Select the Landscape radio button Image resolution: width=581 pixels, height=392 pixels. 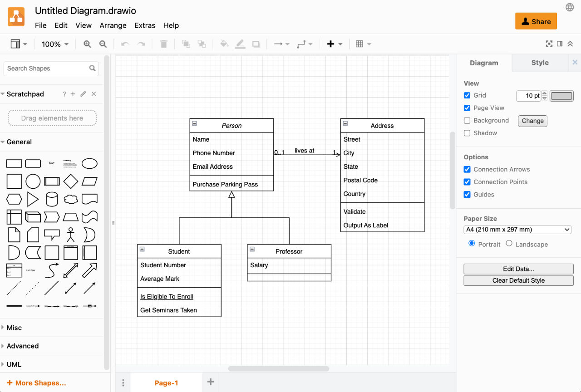click(509, 244)
